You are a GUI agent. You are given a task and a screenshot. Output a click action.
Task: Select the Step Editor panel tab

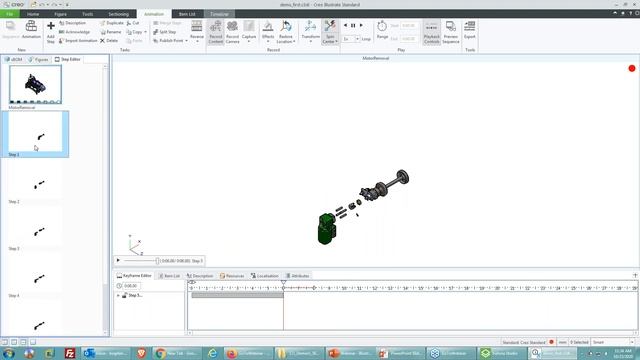pyautogui.click(x=68, y=59)
